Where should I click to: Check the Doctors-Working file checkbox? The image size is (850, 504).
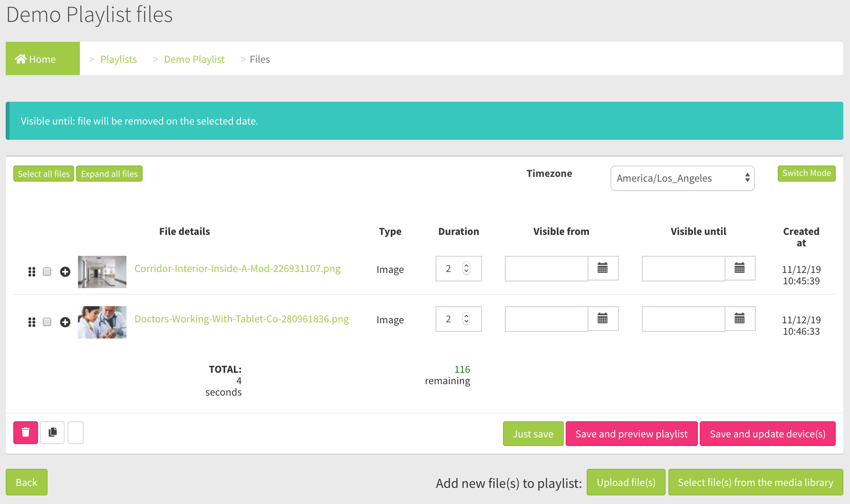pyautogui.click(x=47, y=322)
